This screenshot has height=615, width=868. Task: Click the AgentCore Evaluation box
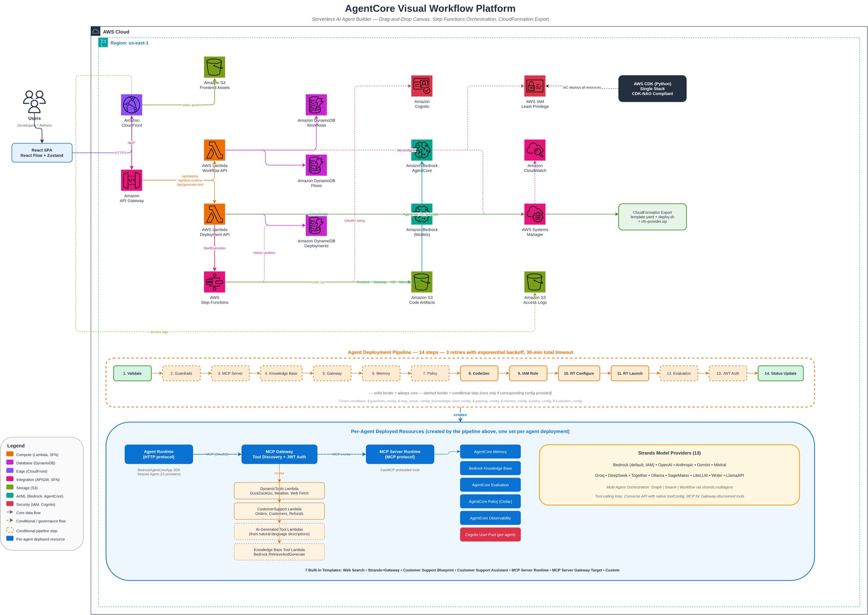pyautogui.click(x=490, y=485)
